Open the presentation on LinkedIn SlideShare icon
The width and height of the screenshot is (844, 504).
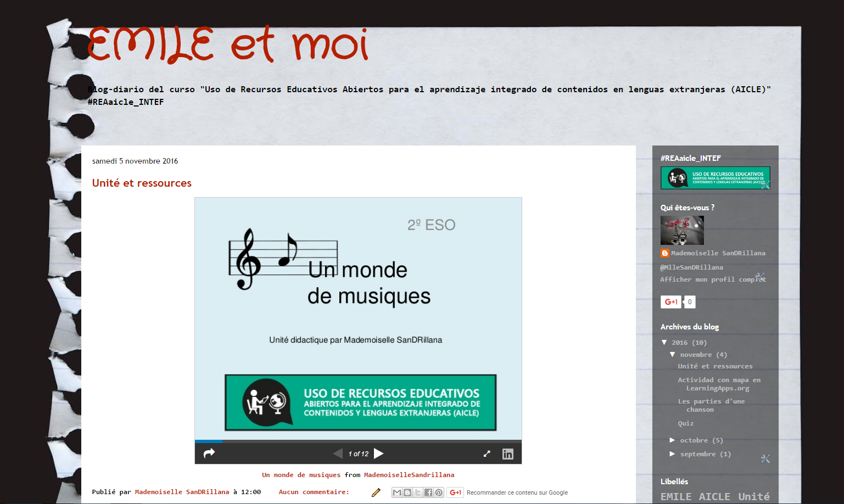pos(507,453)
